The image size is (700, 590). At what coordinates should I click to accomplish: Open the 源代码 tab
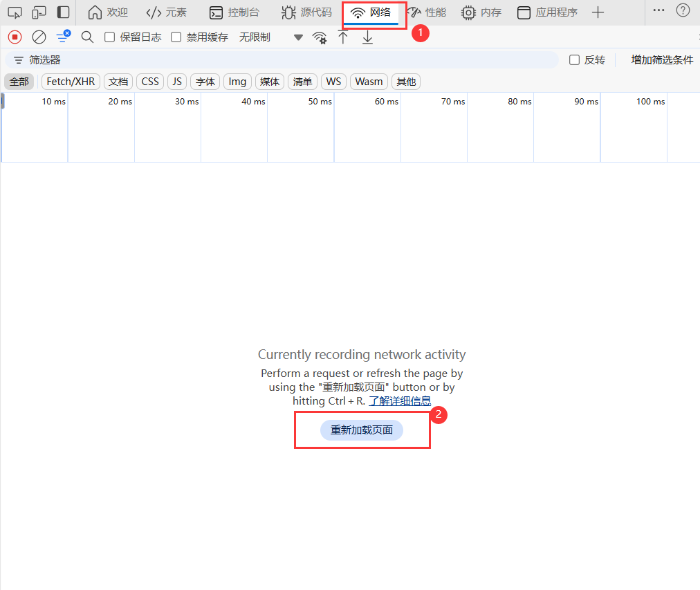coord(306,12)
